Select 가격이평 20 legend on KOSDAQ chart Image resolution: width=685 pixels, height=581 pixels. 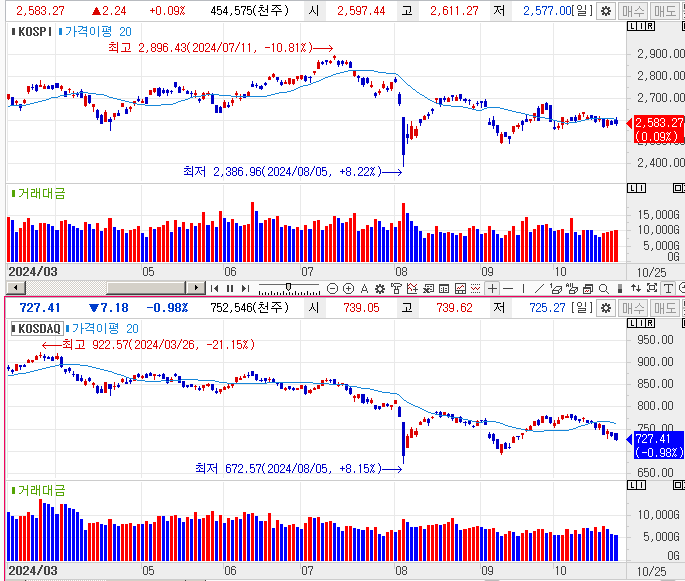pos(102,328)
